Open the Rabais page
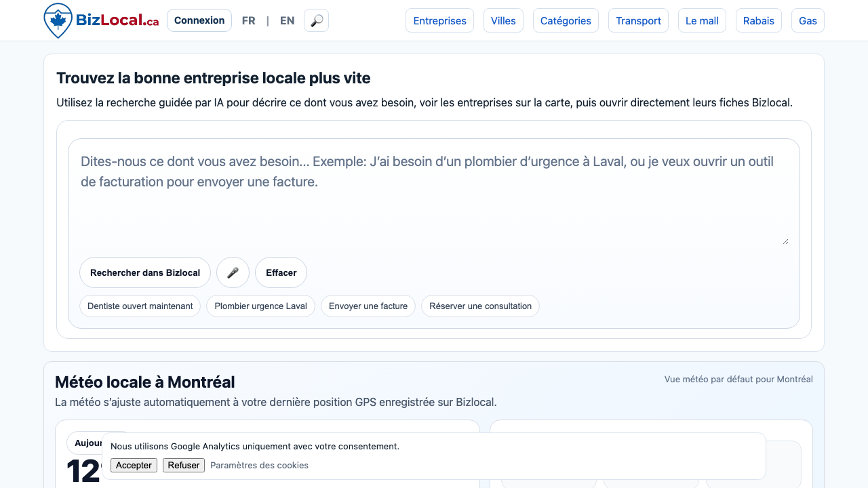 click(758, 20)
